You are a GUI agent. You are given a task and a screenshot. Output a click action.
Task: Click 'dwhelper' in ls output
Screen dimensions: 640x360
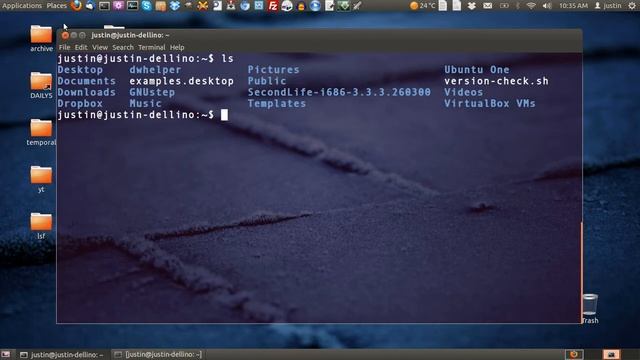coord(155,70)
